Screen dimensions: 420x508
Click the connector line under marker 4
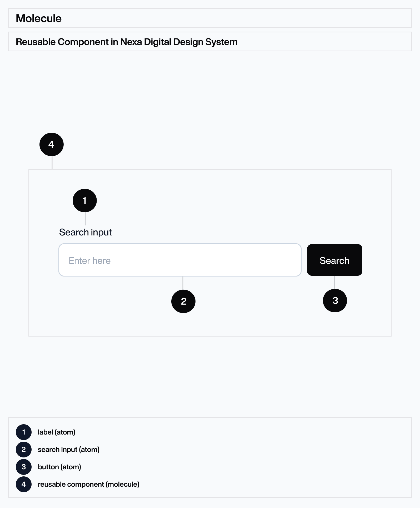(x=52, y=163)
